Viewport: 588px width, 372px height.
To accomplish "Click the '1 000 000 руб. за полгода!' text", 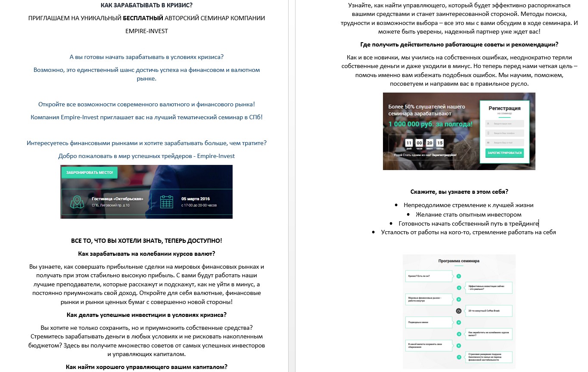I will (430, 124).
